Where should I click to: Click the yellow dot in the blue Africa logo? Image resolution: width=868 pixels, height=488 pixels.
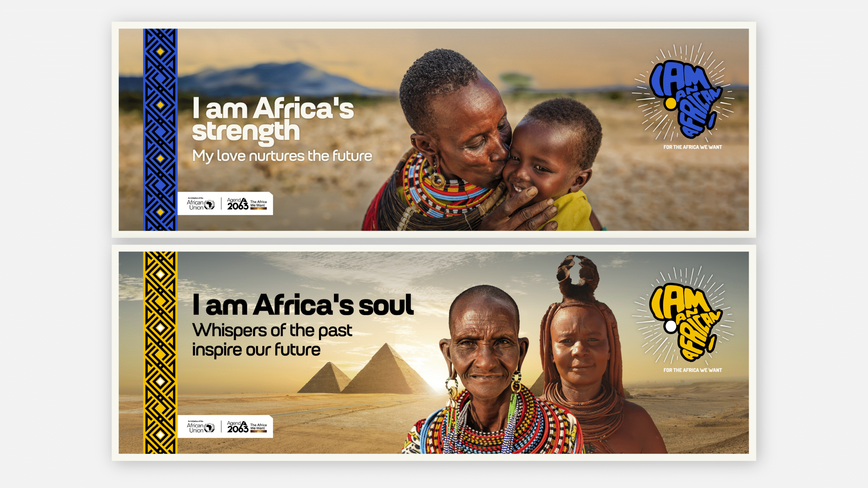(x=670, y=104)
